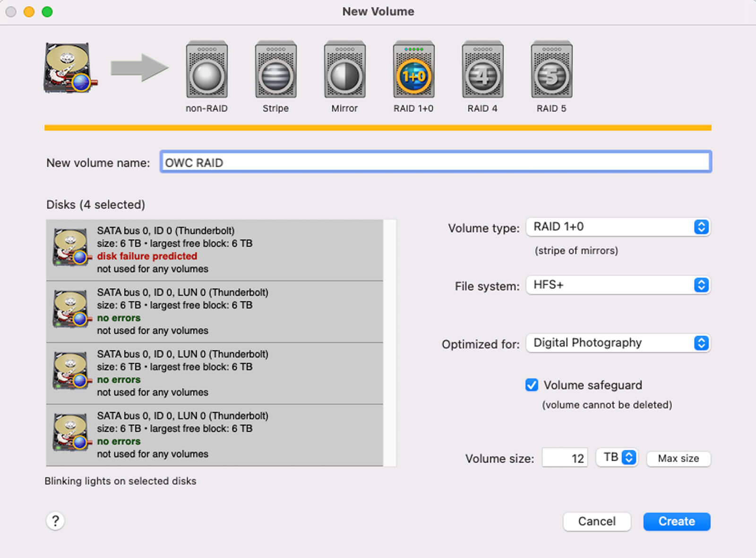The height and width of the screenshot is (558, 756).
Task: Click the disk list scrollbar
Action: [x=390, y=343]
